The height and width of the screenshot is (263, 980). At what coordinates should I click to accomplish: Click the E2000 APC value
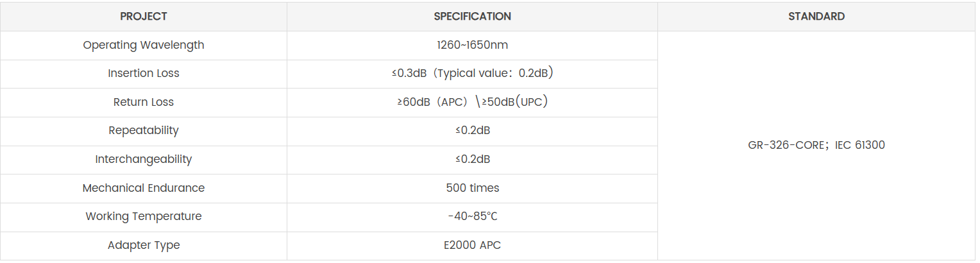(472, 245)
